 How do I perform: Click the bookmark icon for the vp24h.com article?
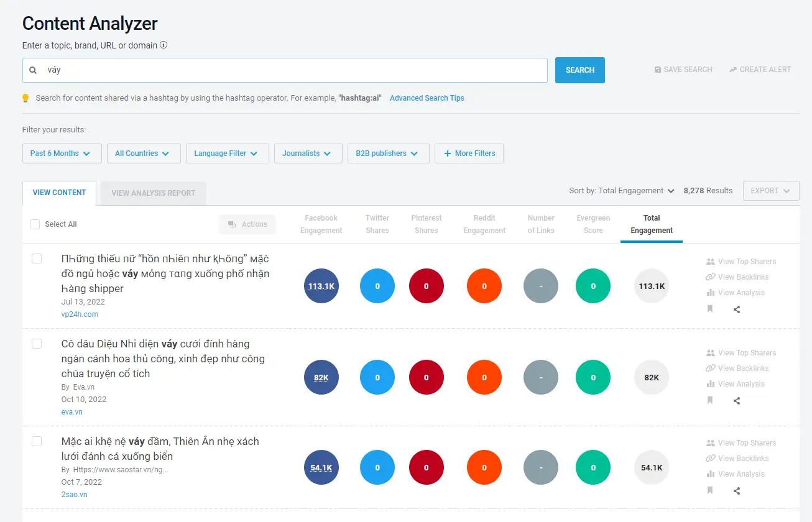710,309
